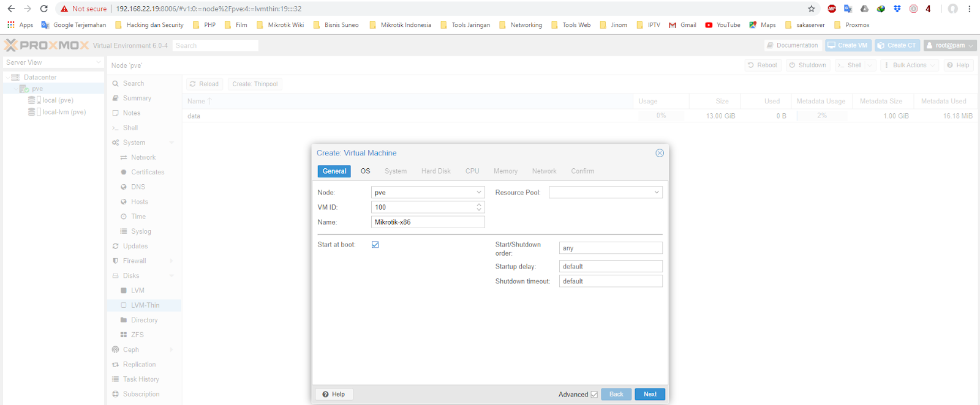Open the Server View dropdown
Viewport: 980px width, 405px height.
click(x=53, y=62)
